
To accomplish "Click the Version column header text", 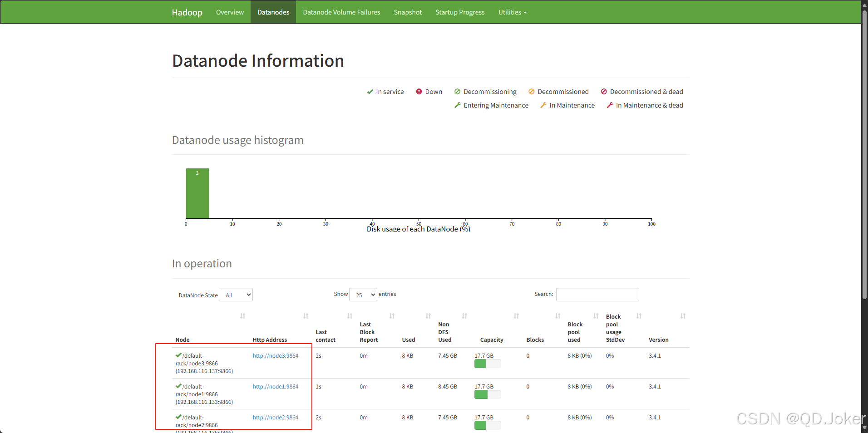I will coord(658,340).
